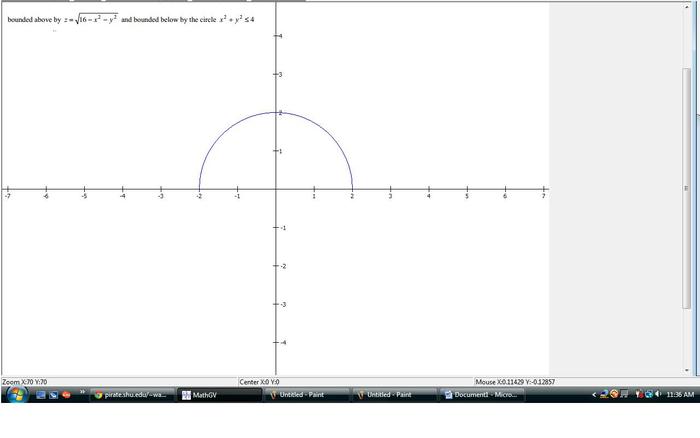Open the gray monitor tray icon

coord(624,394)
